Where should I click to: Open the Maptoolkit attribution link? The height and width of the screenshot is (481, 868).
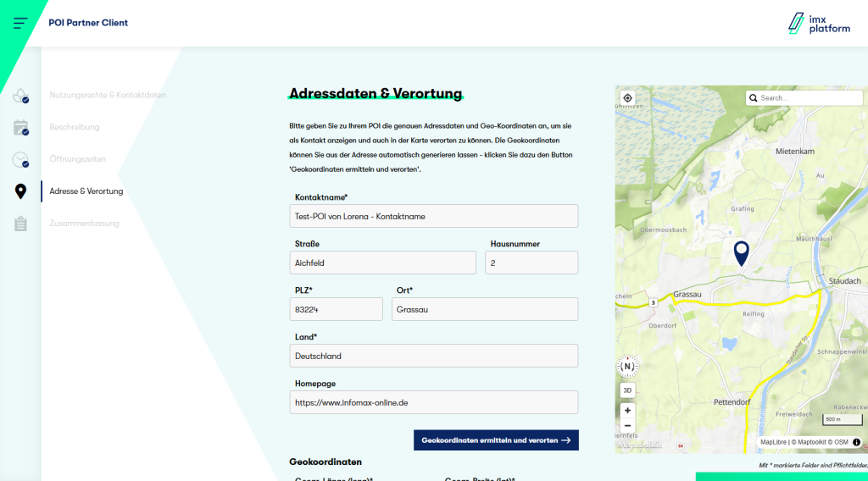pos(813,442)
